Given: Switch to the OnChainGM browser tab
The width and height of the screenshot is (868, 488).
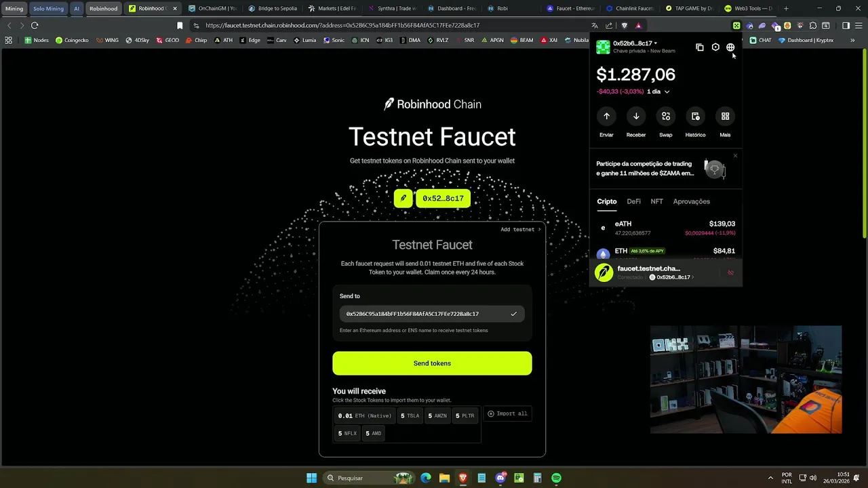Looking at the screenshot, I should [x=213, y=8].
